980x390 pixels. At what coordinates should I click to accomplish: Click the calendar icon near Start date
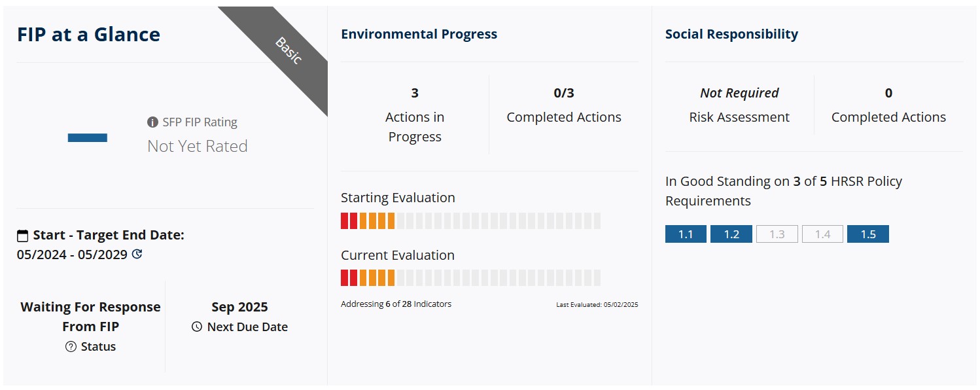pyautogui.click(x=23, y=236)
